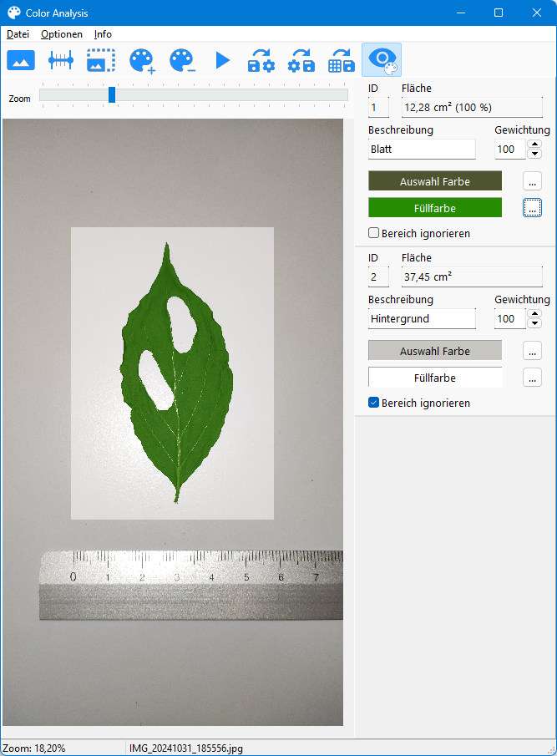Open the ellipsis picker beside Blatt Füllfarbe
Screen dimensions: 557x756
pyautogui.click(x=532, y=208)
